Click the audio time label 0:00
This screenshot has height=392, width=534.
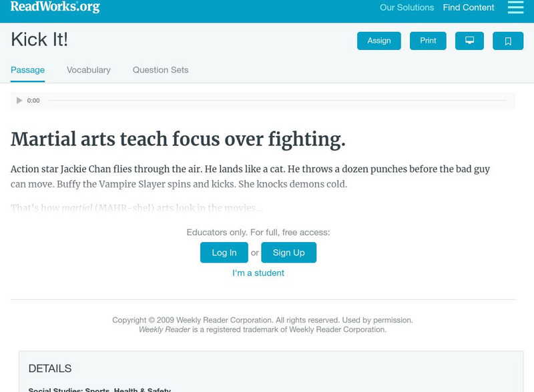click(33, 101)
